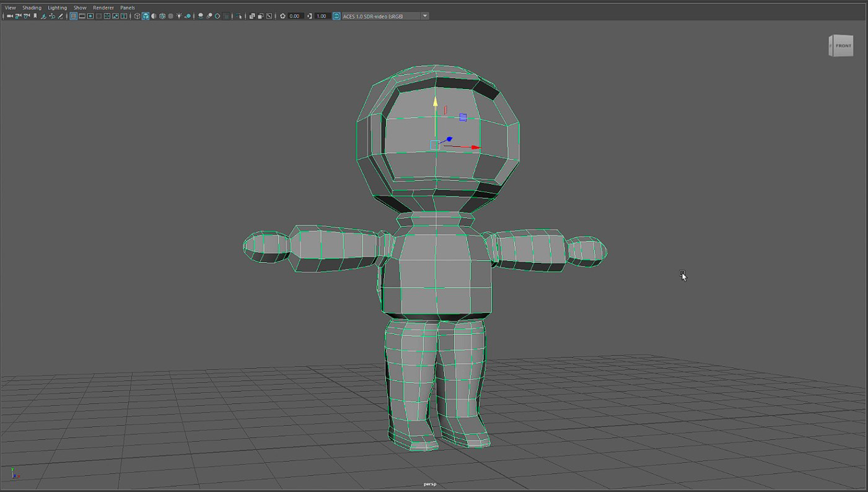Toggle Use All Lights icon
This screenshot has height=492, width=868.
click(179, 16)
